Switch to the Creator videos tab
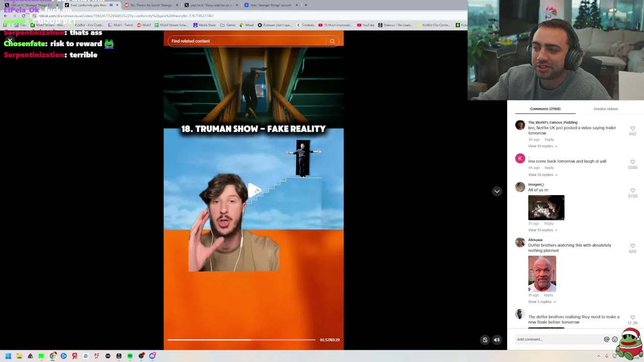644x362 pixels. click(x=605, y=109)
